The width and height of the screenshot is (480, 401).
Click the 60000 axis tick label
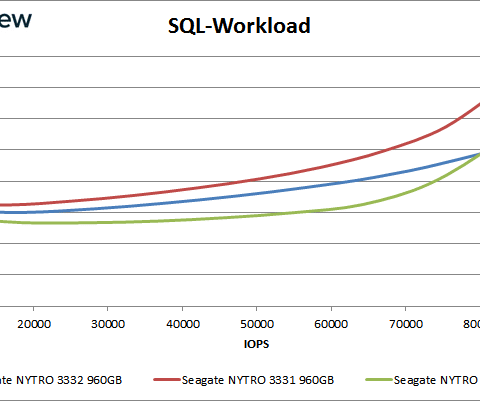(x=331, y=324)
